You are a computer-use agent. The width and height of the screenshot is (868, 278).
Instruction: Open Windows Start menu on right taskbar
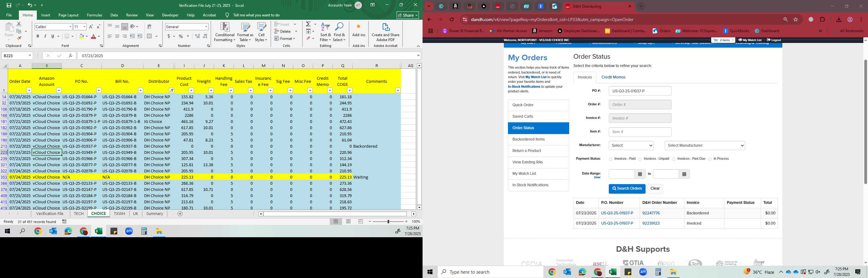pyautogui.click(x=430, y=272)
